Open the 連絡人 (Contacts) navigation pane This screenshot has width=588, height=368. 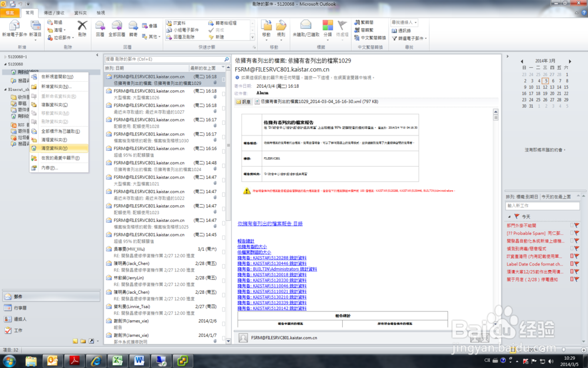click(51, 319)
